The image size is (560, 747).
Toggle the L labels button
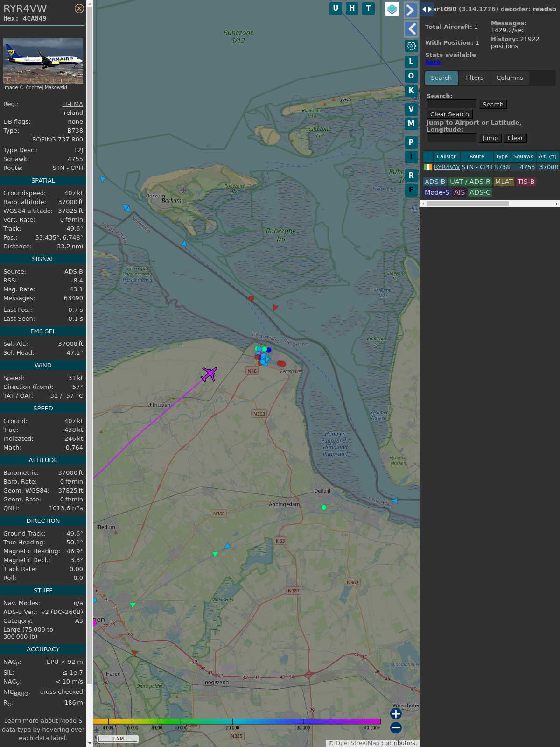[x=411, y=62]
